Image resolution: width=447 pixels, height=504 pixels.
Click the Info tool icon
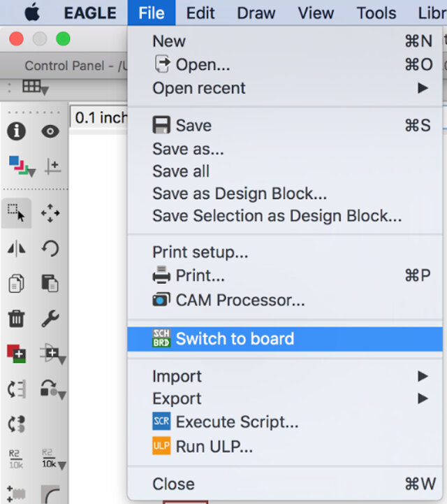tap(16, 131)
